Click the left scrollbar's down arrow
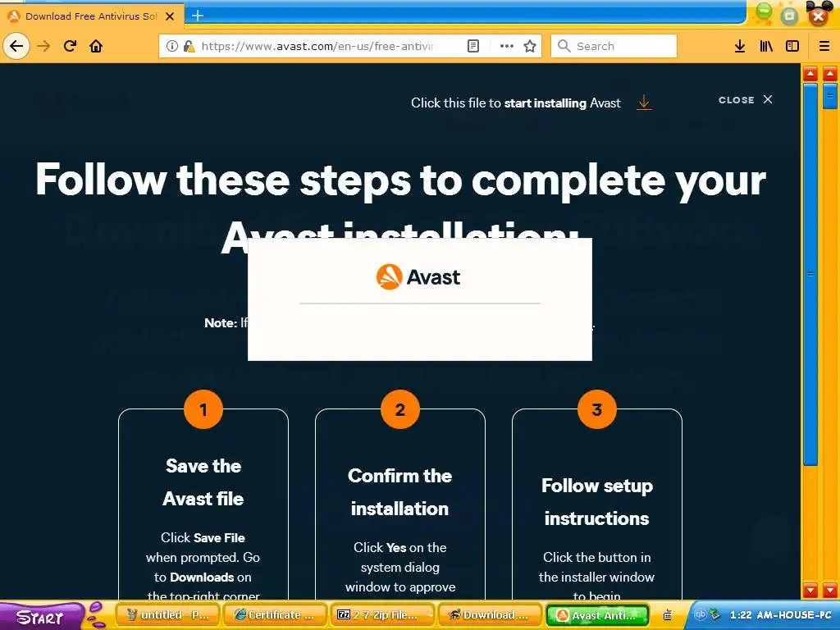This screenshot has height=630, width=840. click(x=810, y=591)
